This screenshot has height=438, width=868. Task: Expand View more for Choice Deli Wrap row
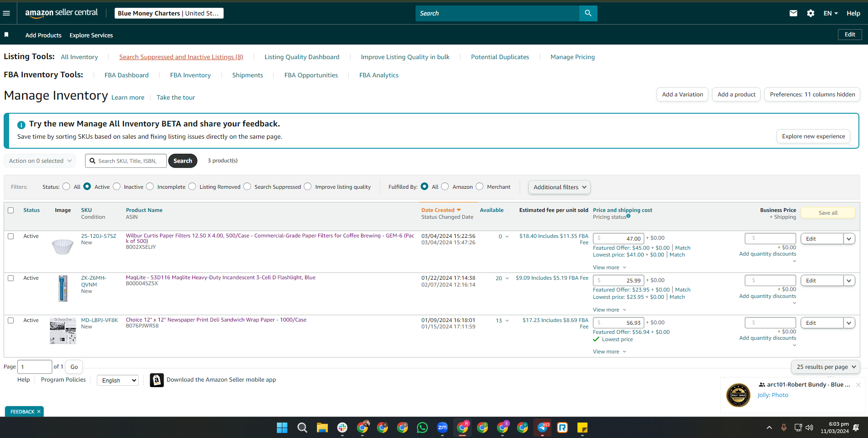(609, 352)
